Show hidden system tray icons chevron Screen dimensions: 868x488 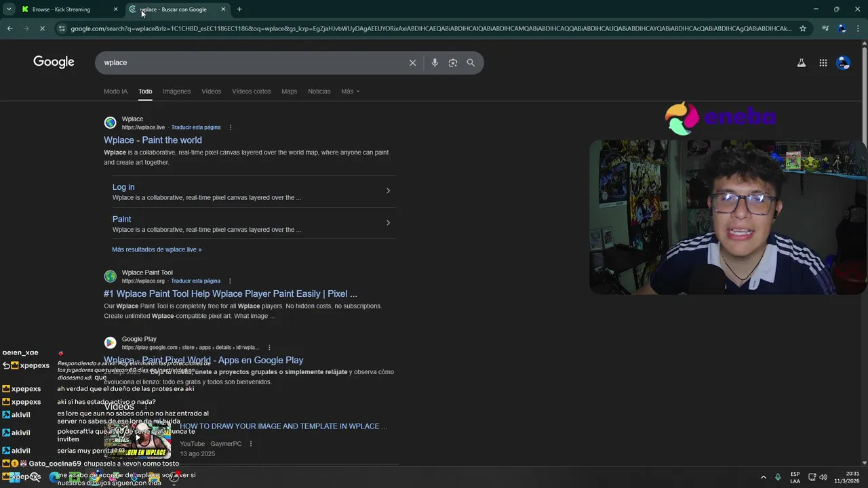click(x=764, y=477)
